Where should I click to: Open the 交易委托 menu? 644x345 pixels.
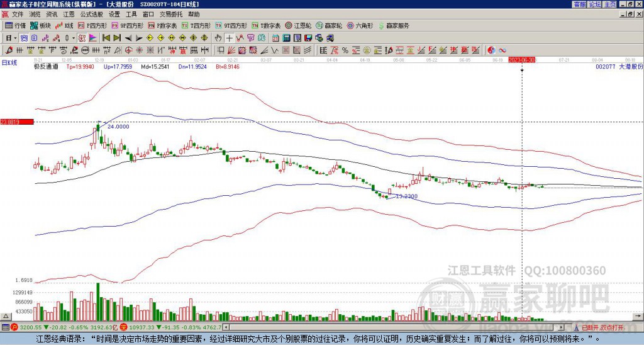point(171,14)
